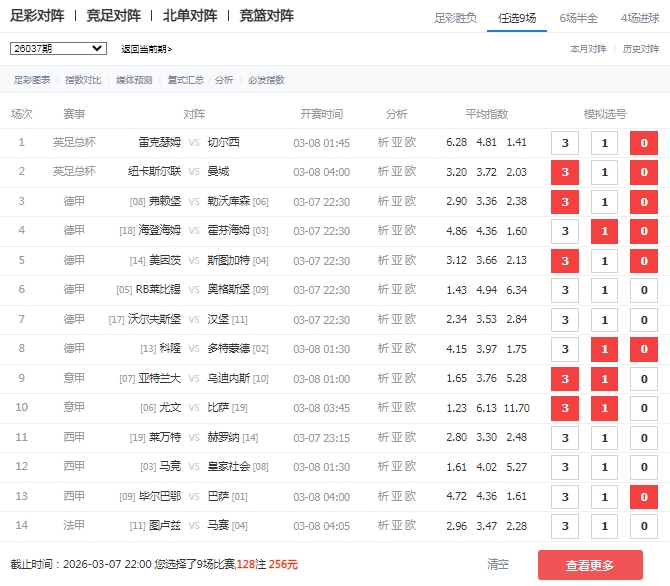This screenshot has height=586, width=670.
Task: Click the 平均指数 column header
Action: [486, 114]
